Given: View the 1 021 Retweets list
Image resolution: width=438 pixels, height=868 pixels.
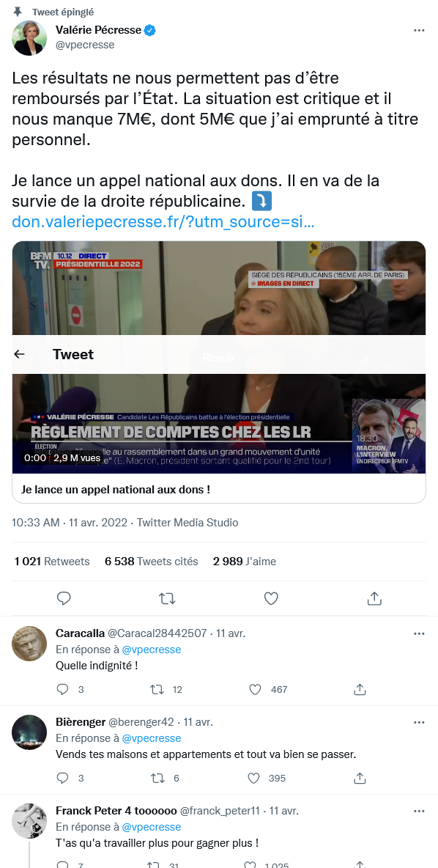Looking at the screenshot, I should tap(52, 562).
